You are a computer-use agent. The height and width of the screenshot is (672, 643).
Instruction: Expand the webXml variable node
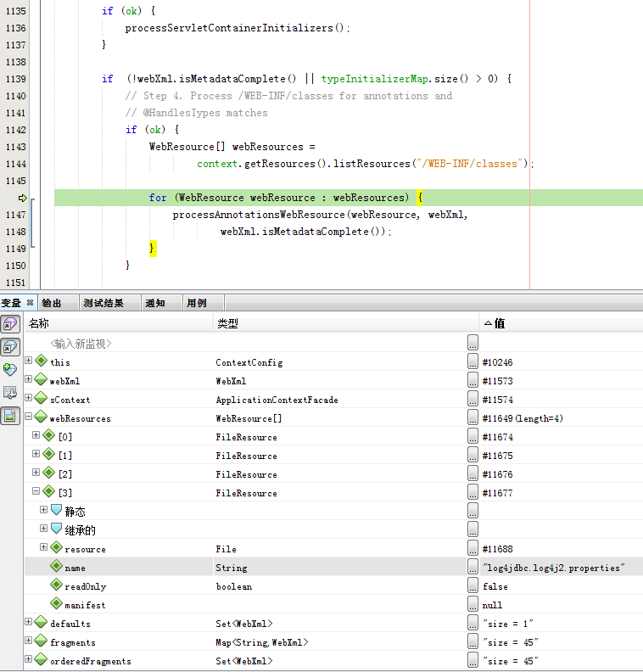(28, 379)
